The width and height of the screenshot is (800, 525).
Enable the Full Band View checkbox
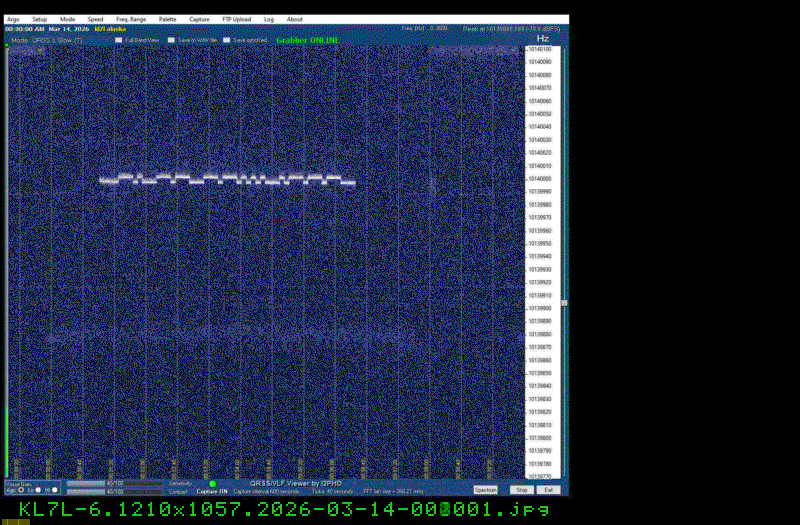tap(119, 40)
